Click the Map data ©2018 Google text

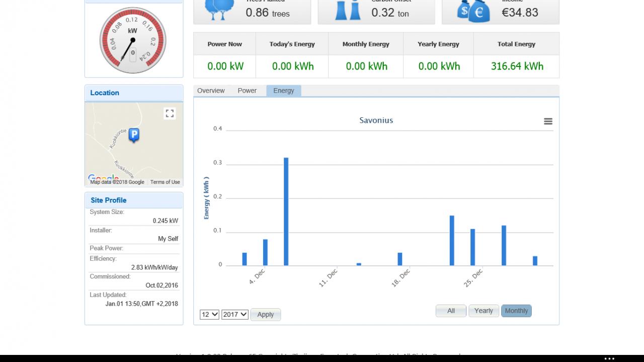point(117,182)
